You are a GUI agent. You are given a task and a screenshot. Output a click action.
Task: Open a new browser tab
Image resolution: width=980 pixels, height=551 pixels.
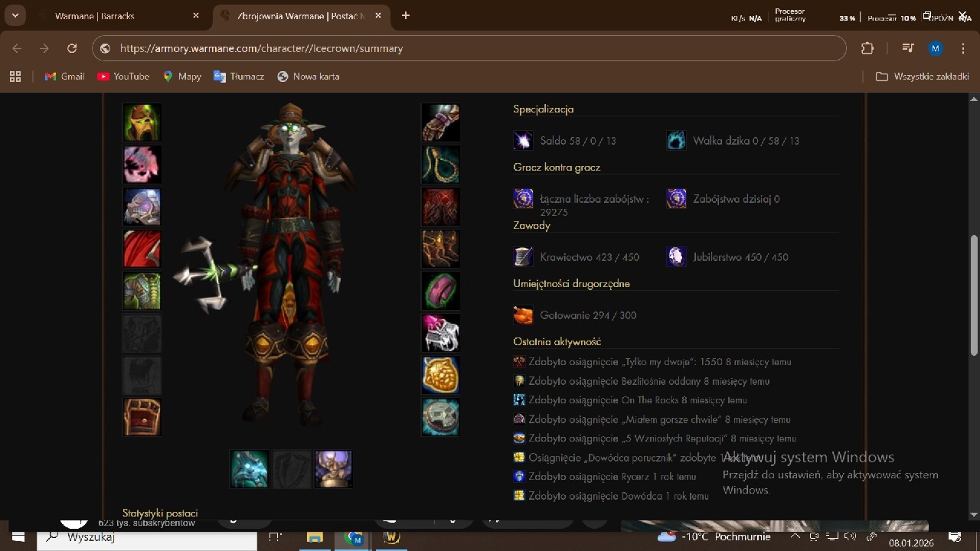point(406,15)
